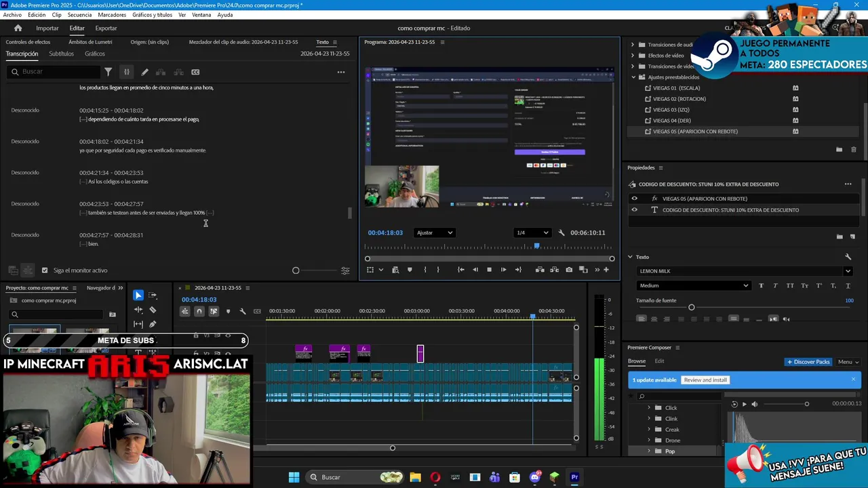The height and width of the screenshot is (488, 868).
Task: Mark Out point in Program monitor
Action: (x=438, y=270)
